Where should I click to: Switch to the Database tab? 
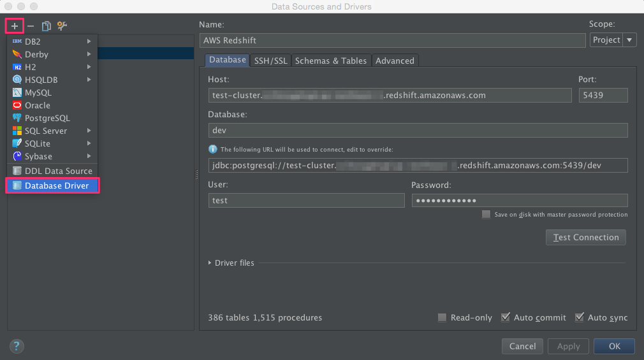(x=227, y=60)
